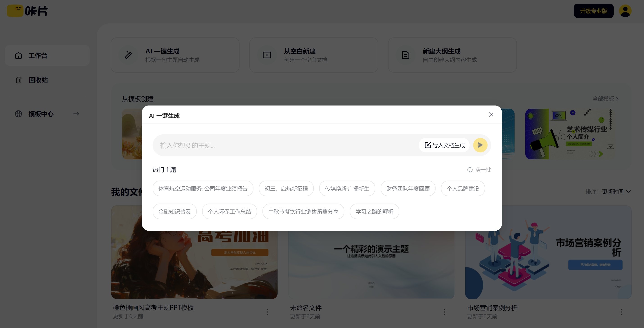Click the 模板中心 globe icon
The image size is (644, 328).
[18, 114]
